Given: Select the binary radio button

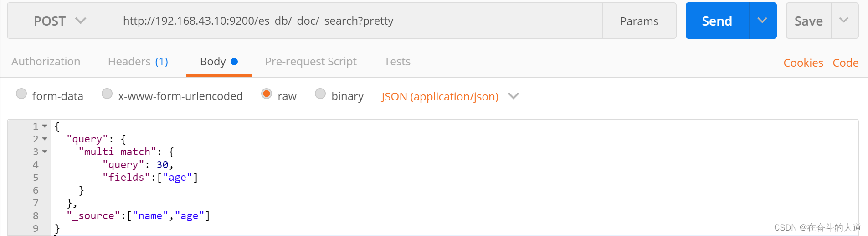Looking at the screenshot, I should (x=320, y=94).
